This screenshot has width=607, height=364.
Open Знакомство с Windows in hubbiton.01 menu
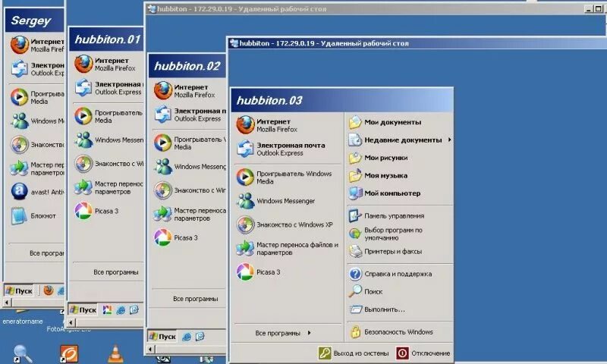(109, 164)
